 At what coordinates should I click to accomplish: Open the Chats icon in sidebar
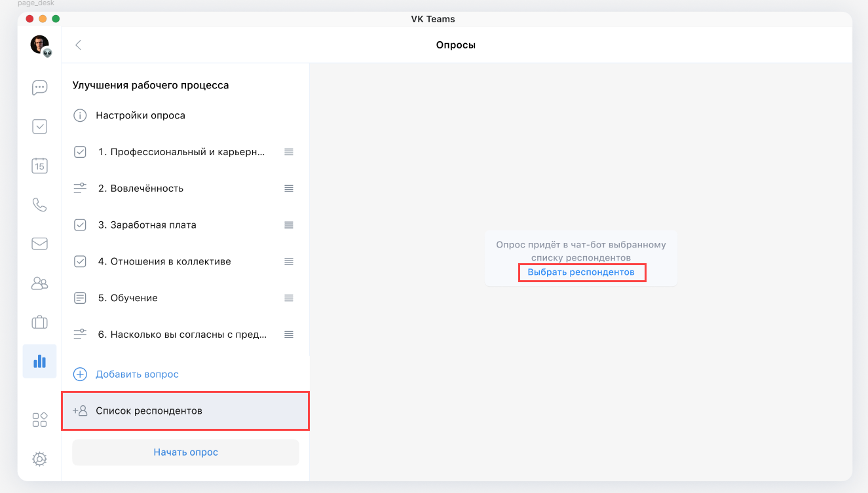pos(39,87)
